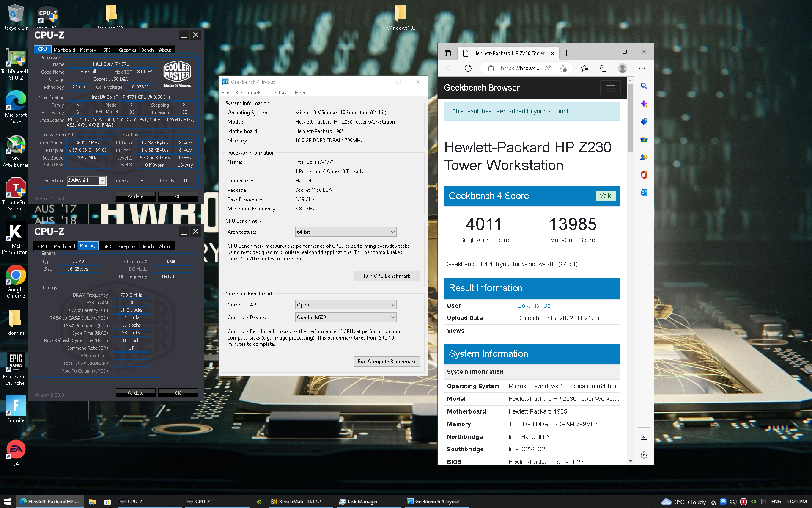Expand Socket #1 selection dropdown in CPU-Z
812x508 pixels.
102,181
